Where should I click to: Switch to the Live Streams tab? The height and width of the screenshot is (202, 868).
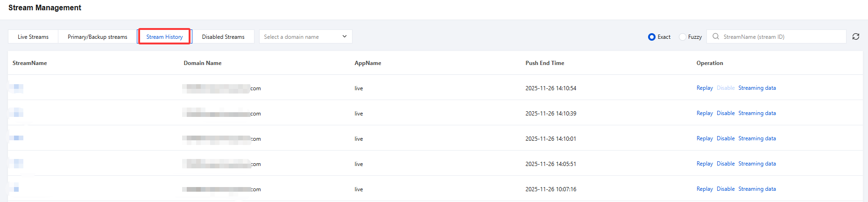[33, 37]
